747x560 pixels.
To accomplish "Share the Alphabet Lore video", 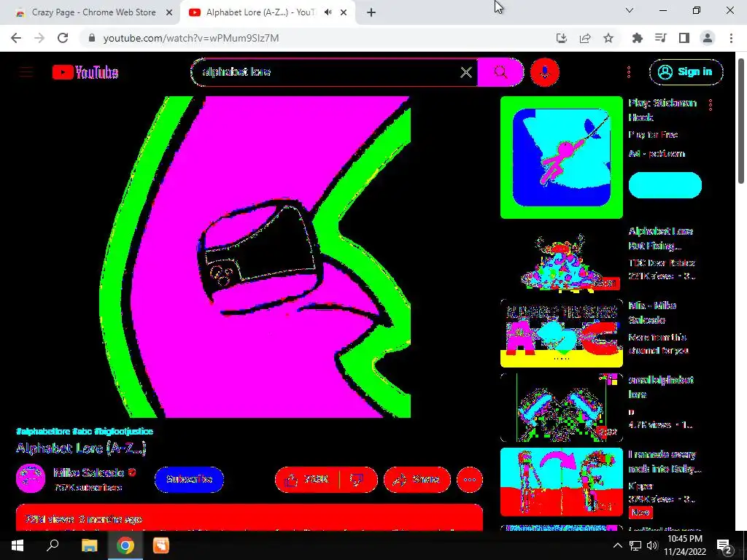I will tap(417, 480).
